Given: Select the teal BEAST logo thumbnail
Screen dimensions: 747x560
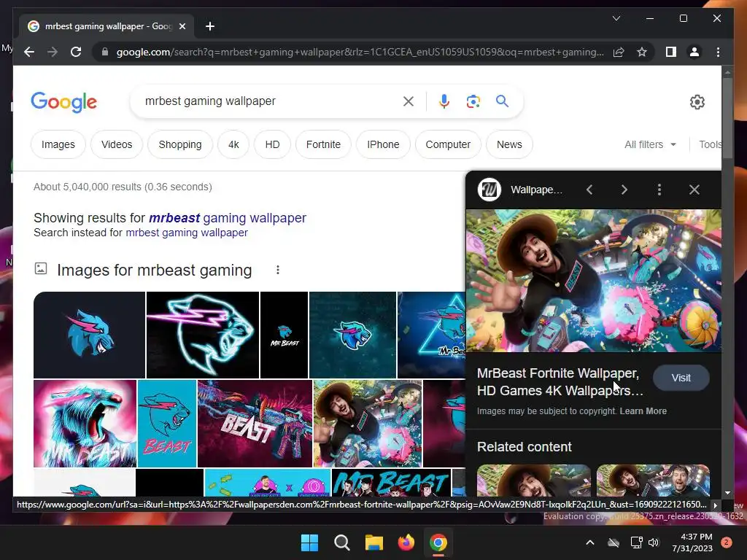Looking at the screenshot, I should (167, 424).
